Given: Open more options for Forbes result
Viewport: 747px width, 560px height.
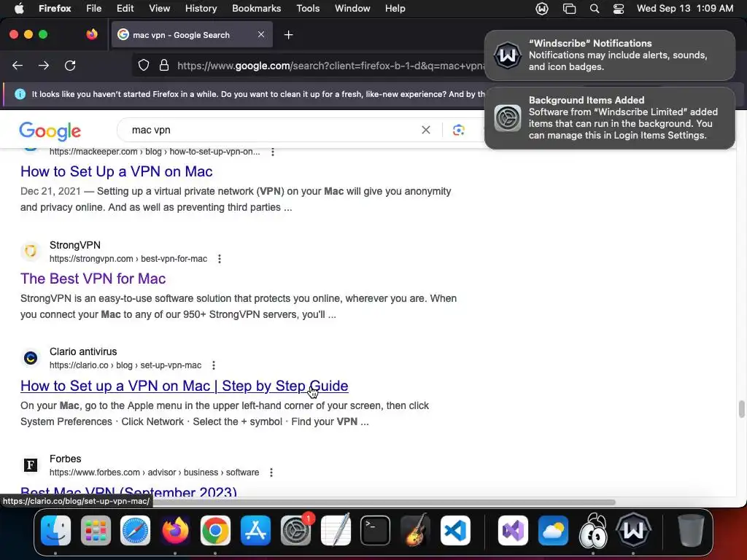Looking at the screenshot, I should click(271, 472).
